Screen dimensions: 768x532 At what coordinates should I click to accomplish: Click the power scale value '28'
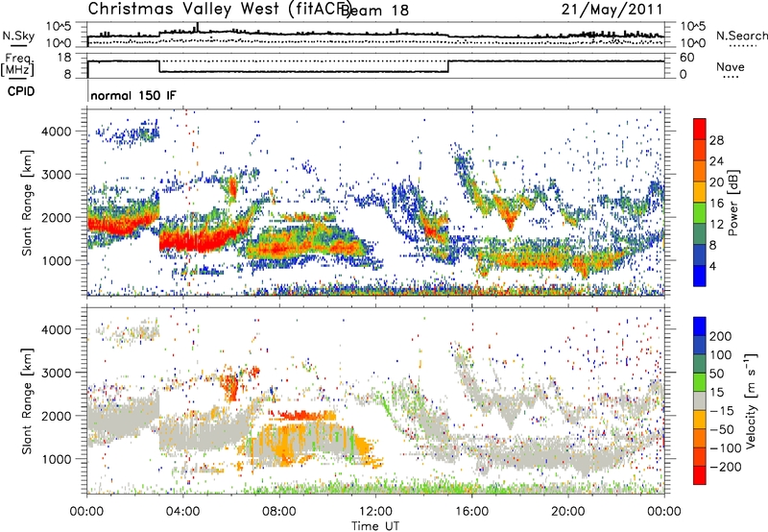(716, 140)
